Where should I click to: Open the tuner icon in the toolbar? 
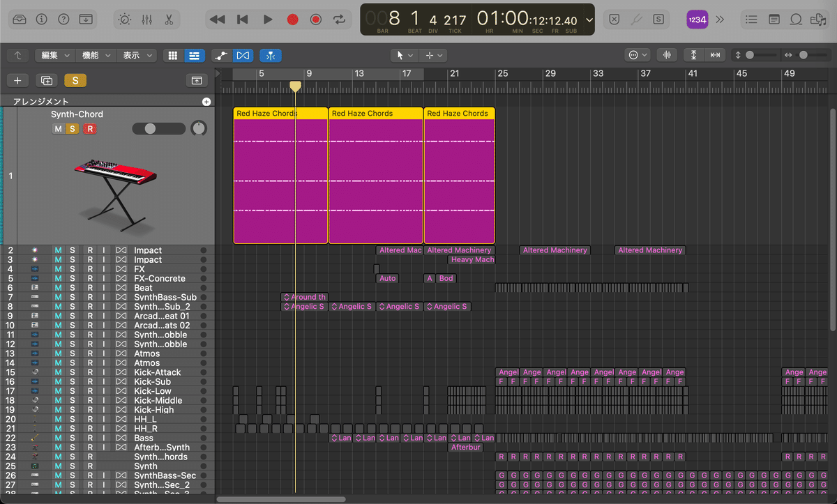click(637, 20)
